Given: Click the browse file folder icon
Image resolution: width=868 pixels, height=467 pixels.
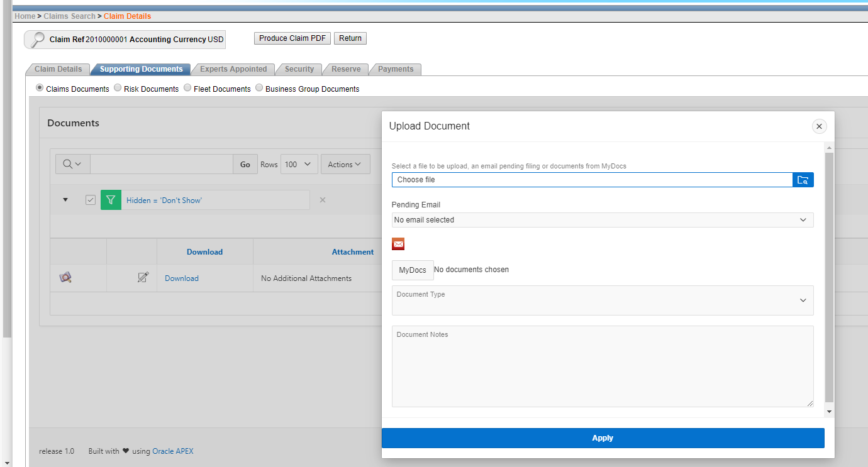Looking at the screenshot, I should pyautogui.click(x=803, y=180).
